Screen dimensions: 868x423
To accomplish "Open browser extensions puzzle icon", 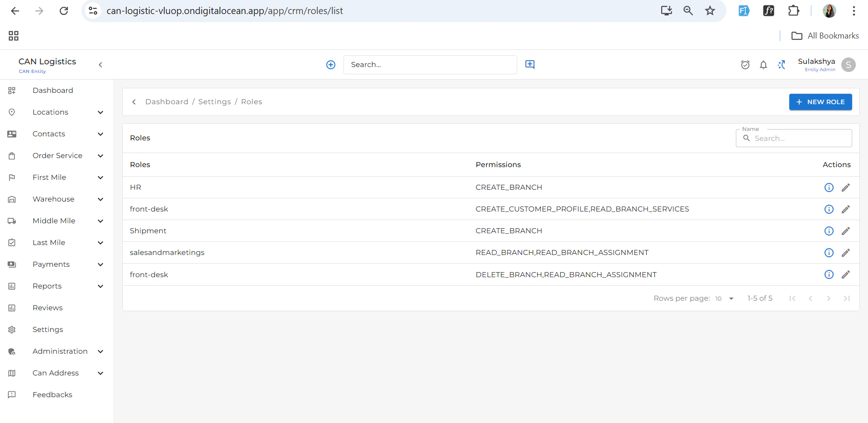I will tap(793, 11).
